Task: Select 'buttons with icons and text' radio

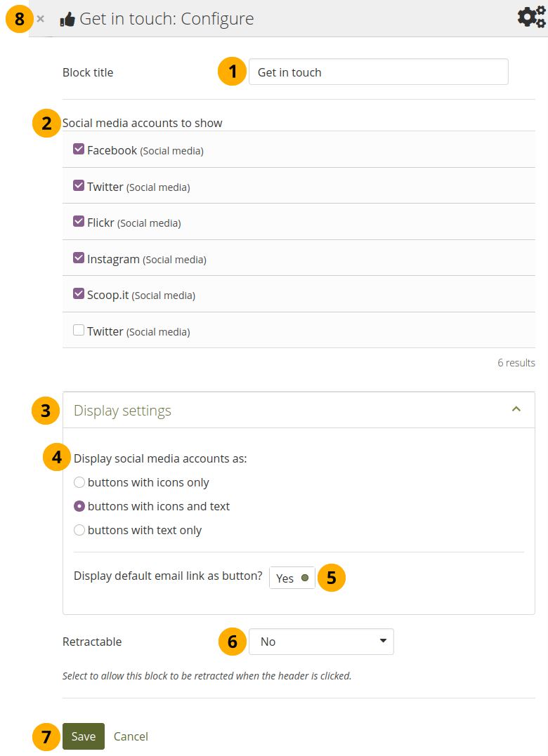Action: click(x=79, y=506)
